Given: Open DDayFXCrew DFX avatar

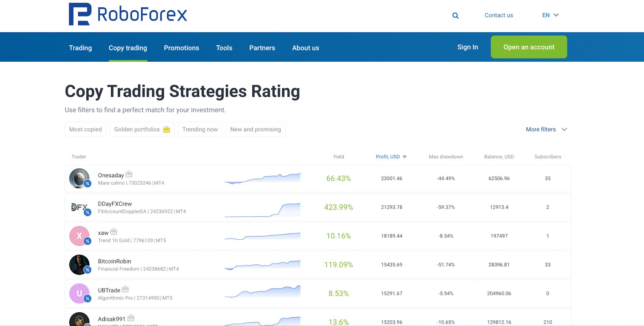Looking at the screenshot, I should [x=79, y=207].
